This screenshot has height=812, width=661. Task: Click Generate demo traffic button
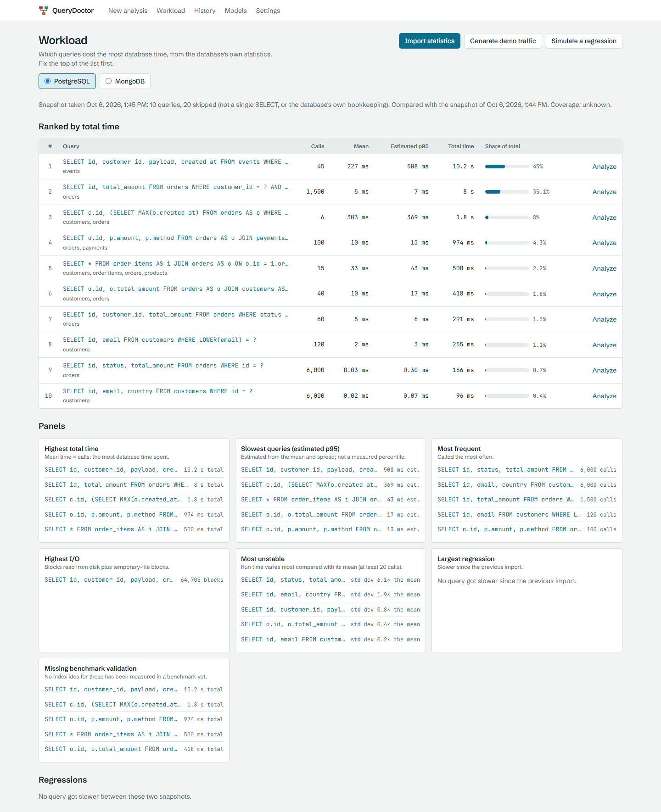503,41
